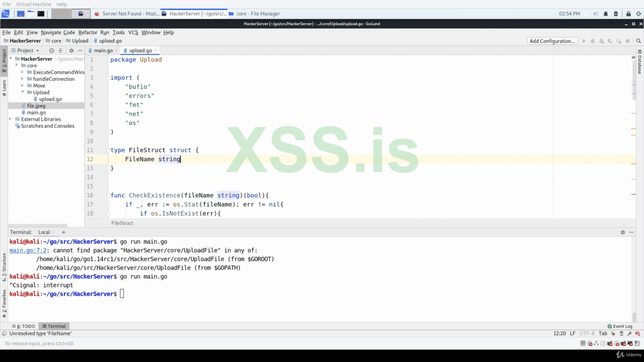Screen dimensions: 644x362
Task: Click the UTF-8 encoding indicator
Action: pyautogui.click(x=587, y=333)
